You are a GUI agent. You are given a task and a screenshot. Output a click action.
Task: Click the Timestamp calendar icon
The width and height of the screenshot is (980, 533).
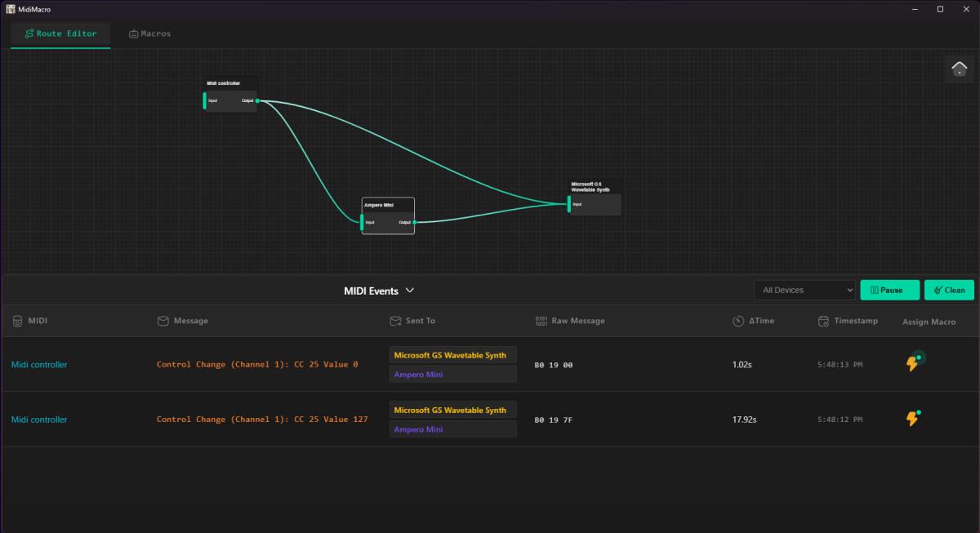click(823, 321)
